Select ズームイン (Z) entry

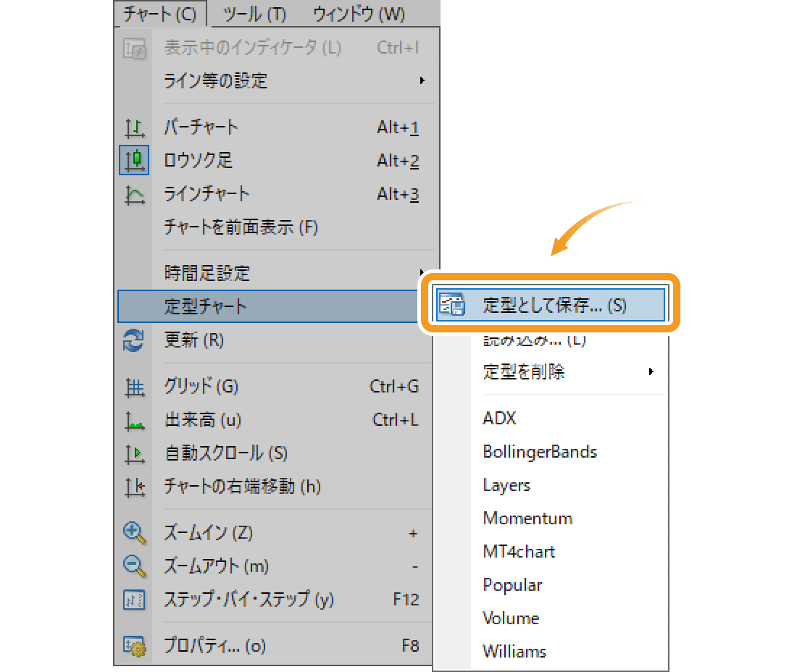point(209,533)
